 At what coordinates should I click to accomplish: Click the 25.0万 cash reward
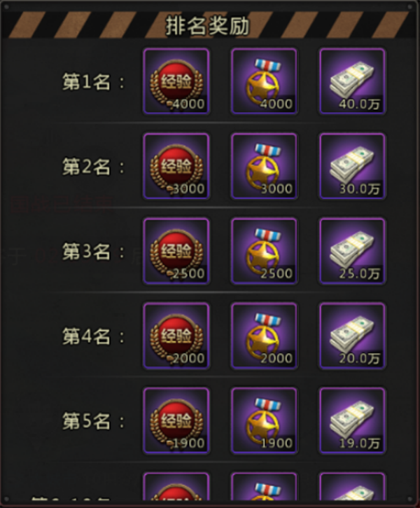click(x=352, y=251)
